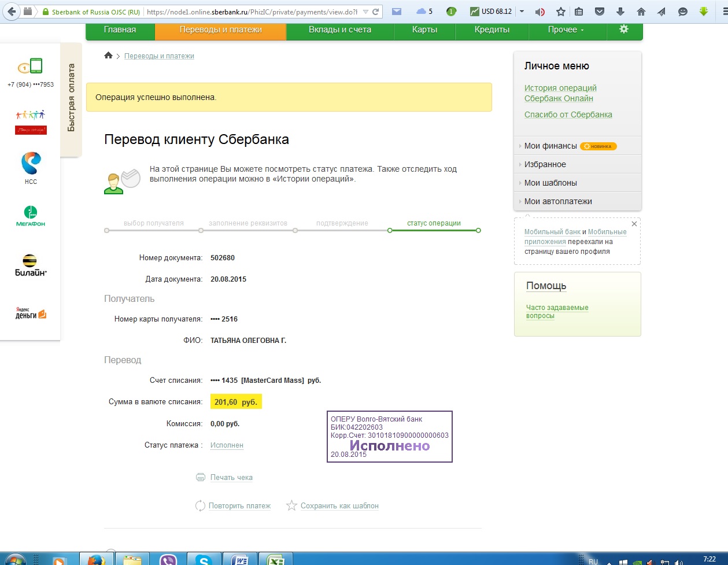Choose the HCC operator payment icon
Screen dimensions: 728x565
(x=31, y=167)
